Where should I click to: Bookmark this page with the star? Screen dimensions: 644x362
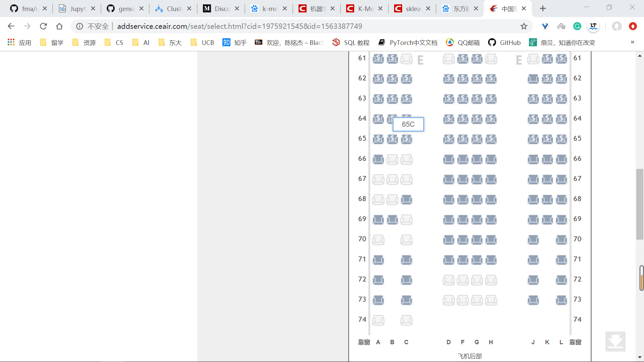pyautogui.click(x=524, y=26)
